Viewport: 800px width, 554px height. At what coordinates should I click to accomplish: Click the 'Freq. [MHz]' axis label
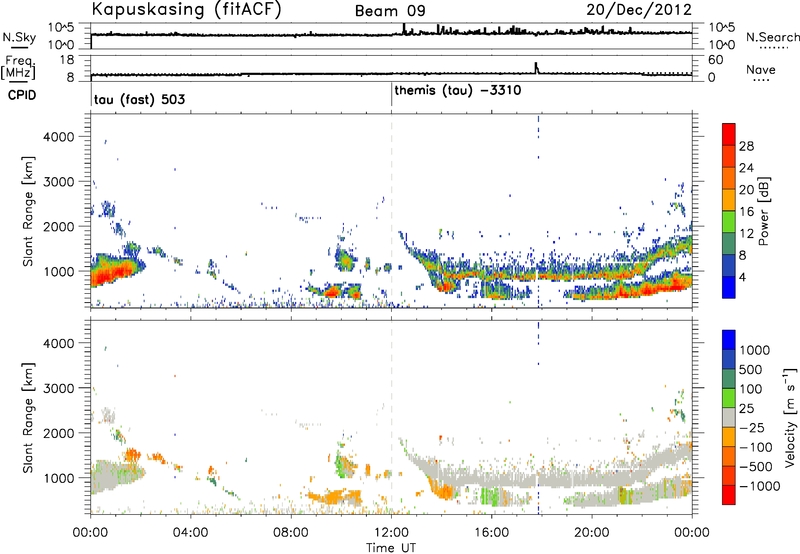tap(20, 67)
